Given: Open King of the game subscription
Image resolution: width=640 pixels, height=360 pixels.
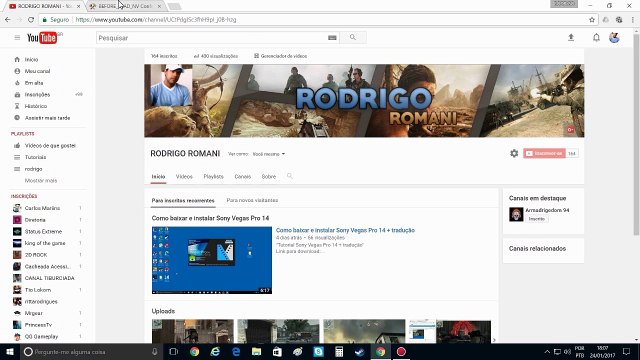Looking at the screenshot, I should (45, 243).
